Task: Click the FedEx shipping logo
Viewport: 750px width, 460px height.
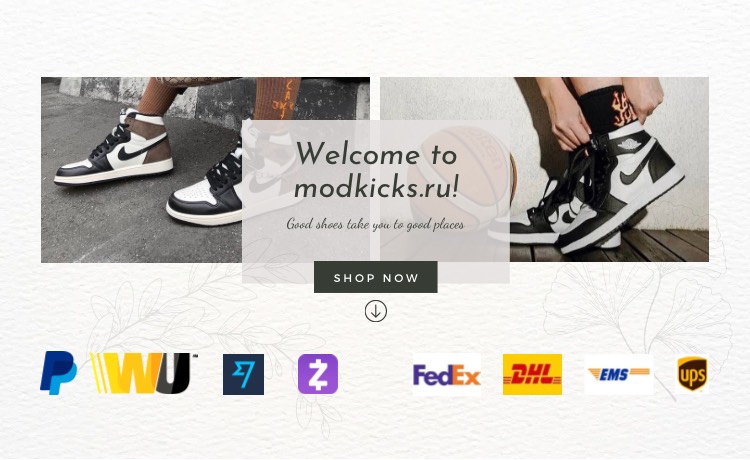Action: coord(447,374)
